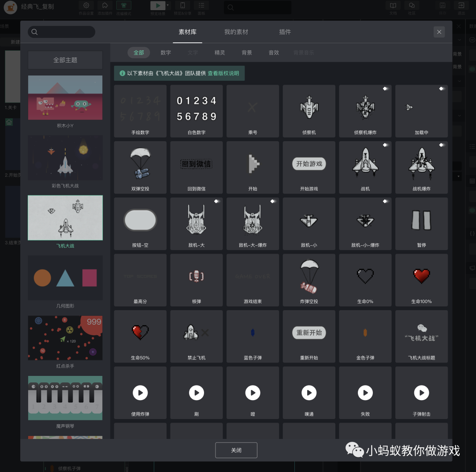Image resolution: width=476 pixels, height=472 pixels.
Task: Select the 敌机-大 large enemy sprite
Action: point(197,224)
